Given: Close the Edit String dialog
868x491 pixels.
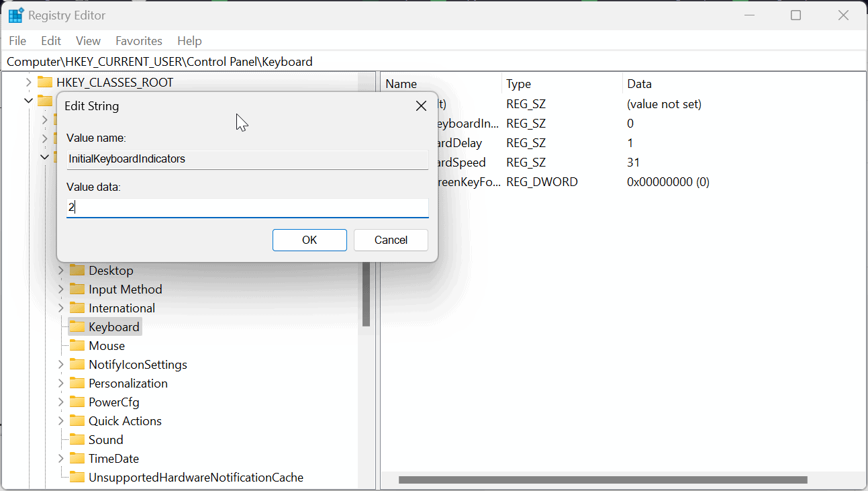Looking at the screenshot, I should [x=421, y=106].
